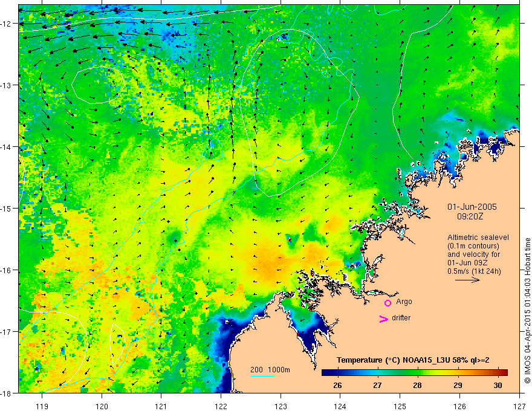Click the -12 latitude axis label

(7, 24)
